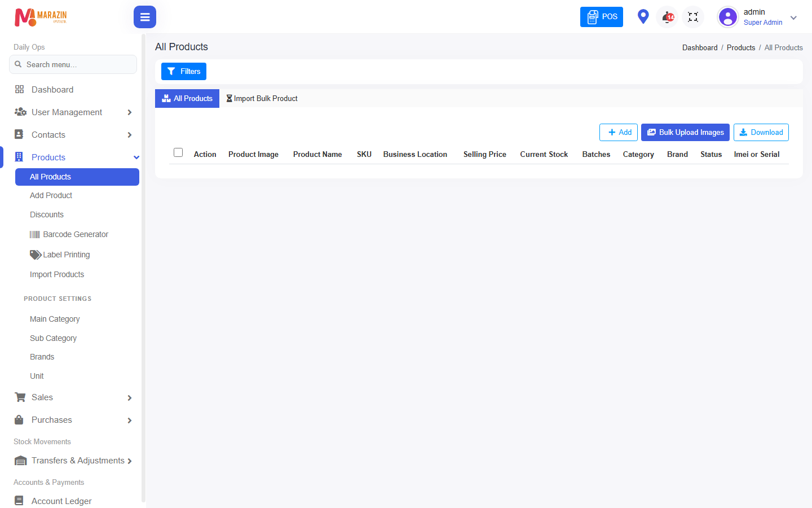Expand Transfers & Adjustments chevron
The width and height of the screenshot is (812, 508).
[x=130, y=461]
